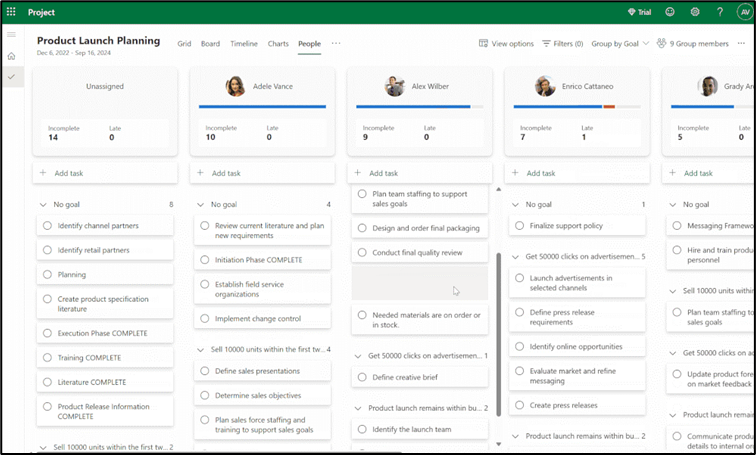Click the scroll-down arrow of Alex Wilber column
Image resolution: width=756 pixels, height=455 pixels.
coord(499,444)
